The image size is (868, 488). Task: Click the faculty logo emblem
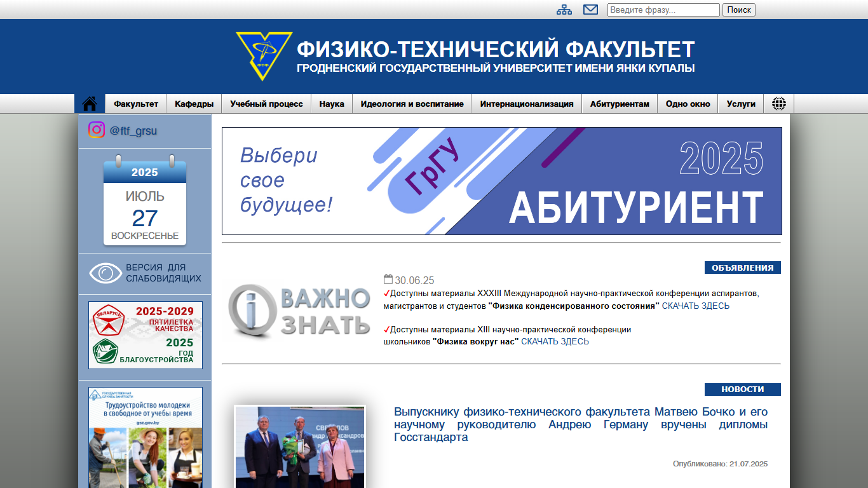coord(264,56)
